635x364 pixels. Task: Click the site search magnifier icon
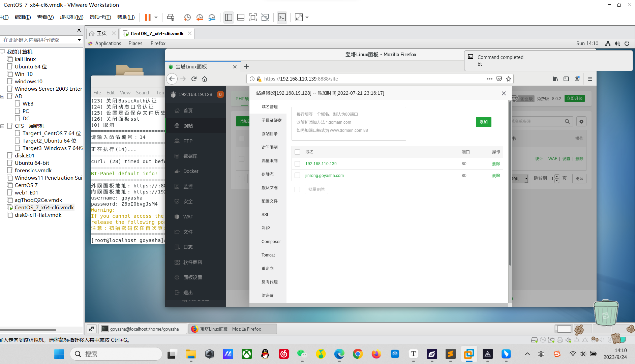click(567, 122)
